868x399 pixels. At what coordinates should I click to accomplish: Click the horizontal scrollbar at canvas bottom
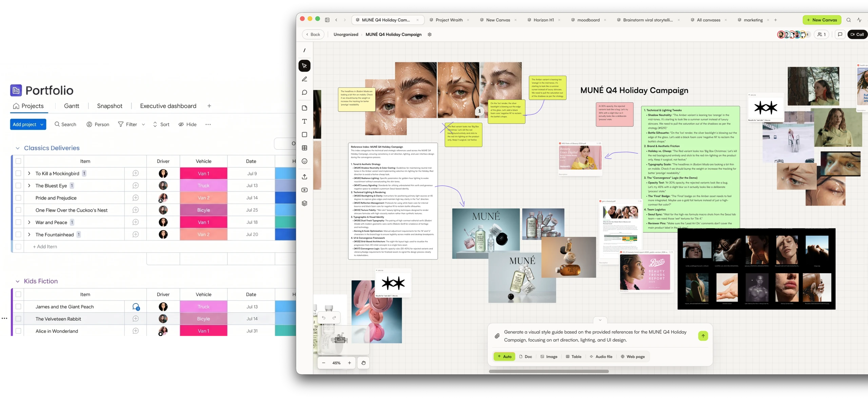549,371
